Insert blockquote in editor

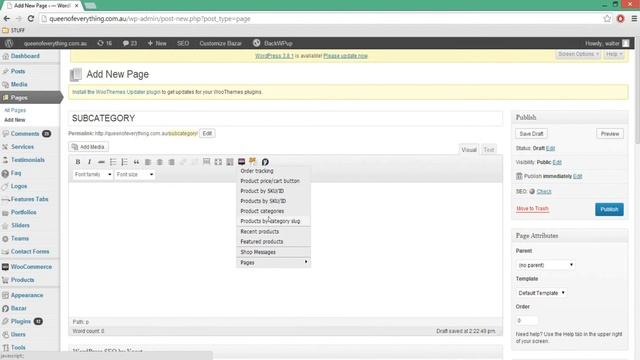tap(136, 162)
